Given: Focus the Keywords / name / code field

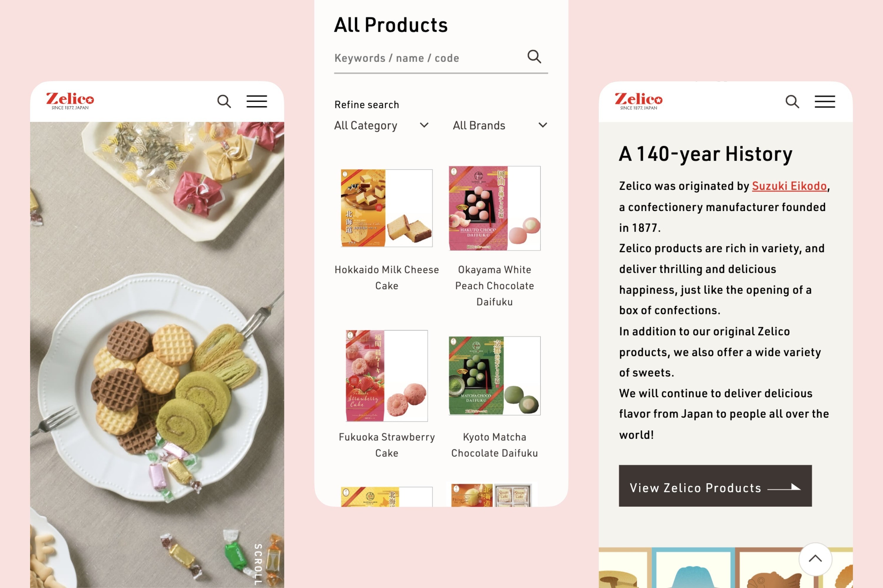Looking at the screenshot, I should [429, 58].
